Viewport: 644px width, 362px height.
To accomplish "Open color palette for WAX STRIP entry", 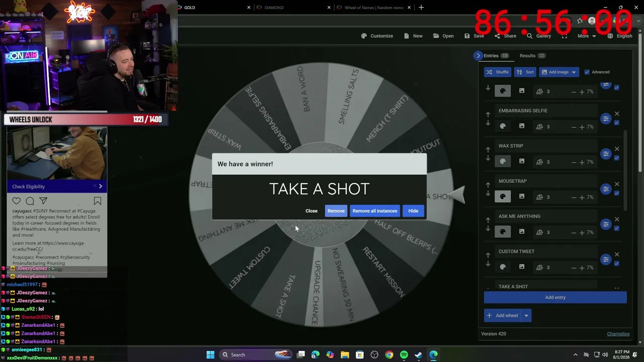I will (x=503, y=161).
